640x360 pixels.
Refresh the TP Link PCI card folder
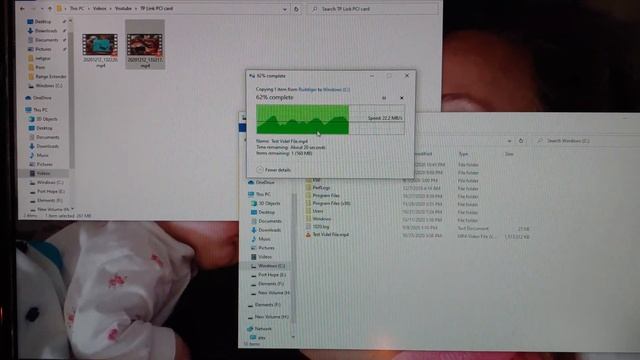(296, 9)
